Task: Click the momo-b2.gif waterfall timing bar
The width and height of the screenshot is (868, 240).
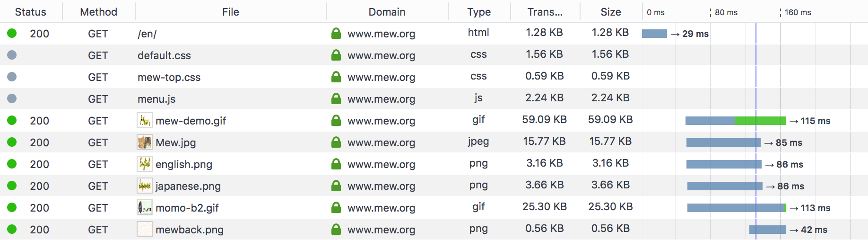Action: [x=737, y=208]
